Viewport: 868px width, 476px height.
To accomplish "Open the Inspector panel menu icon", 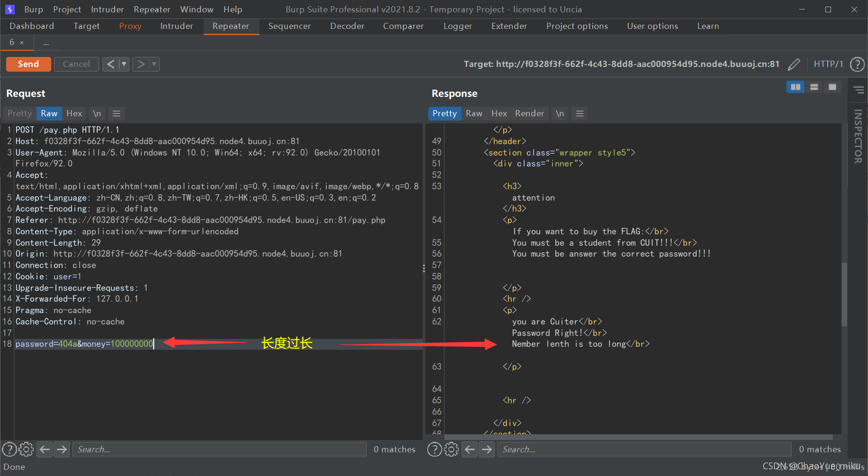I will click(x=859, y=90).
